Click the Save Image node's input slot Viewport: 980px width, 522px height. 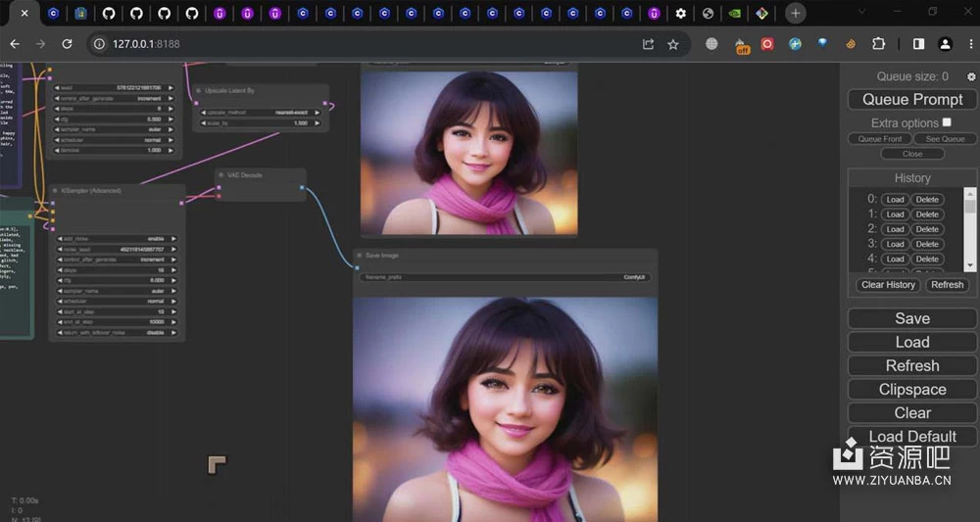[357, 267]
